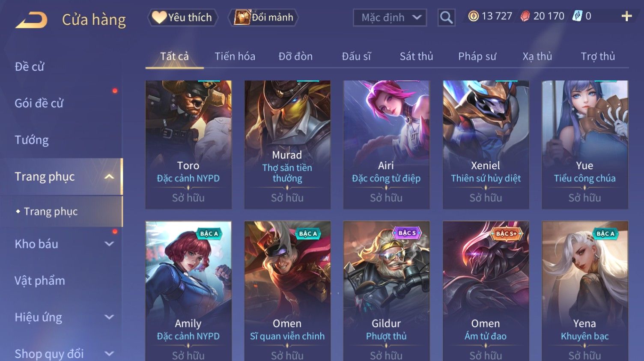
Task: Open the Mặc định sort dropdown
Action: tap(390, 18)
